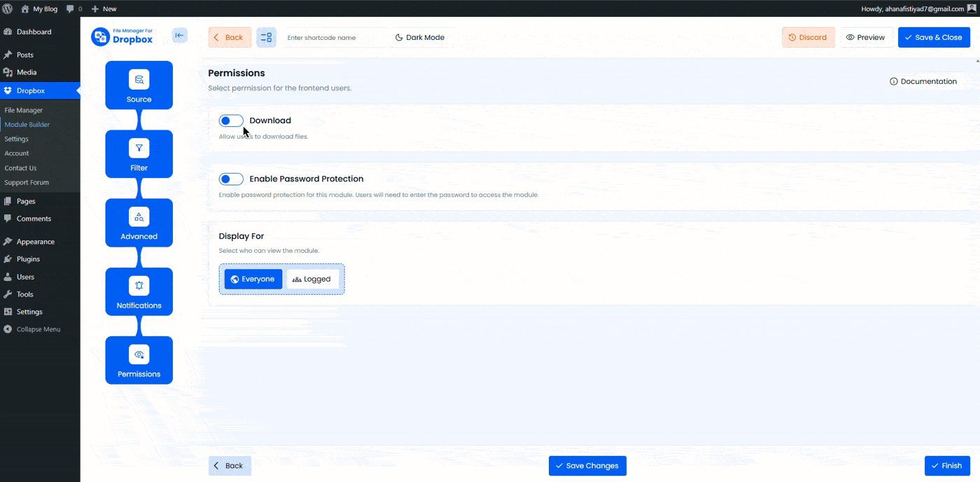Viewport: 980px width, 482px height.
Task: Click the File Manager for Dropbox logo
Action: pyautogui.click(x=122, y=36)
